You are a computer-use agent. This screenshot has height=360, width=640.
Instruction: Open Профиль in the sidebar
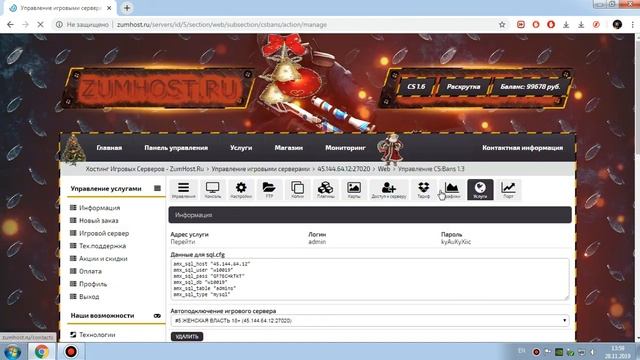click(x=93, y=284)
